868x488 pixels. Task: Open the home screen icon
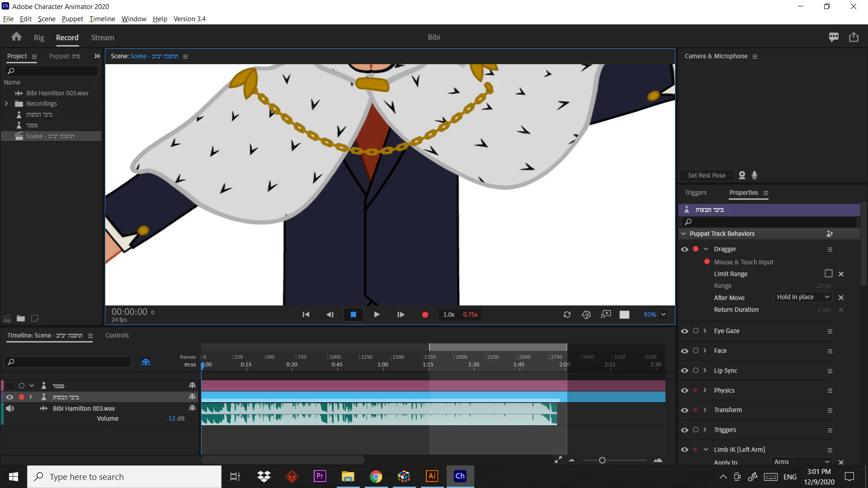click(17, 37)
